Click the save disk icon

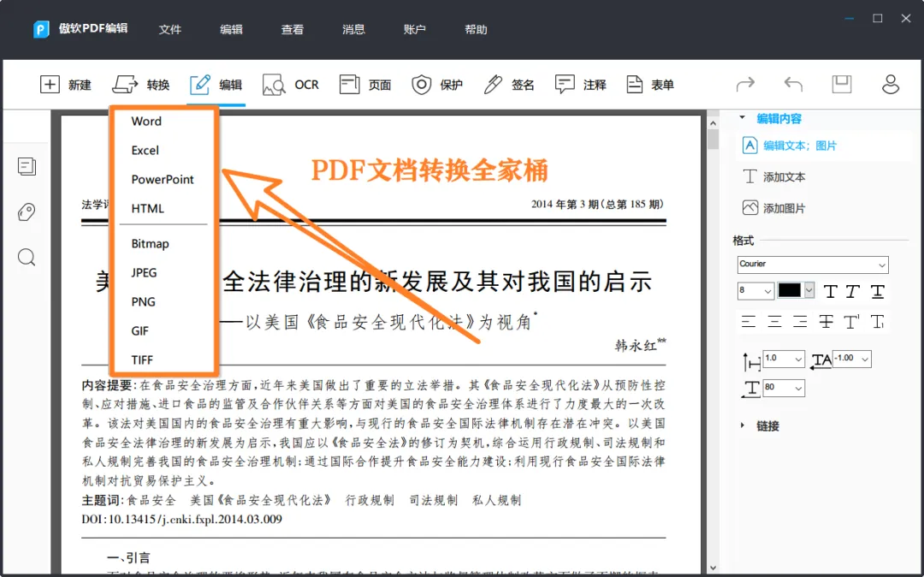pyautogui.click(x=842, y=84)
